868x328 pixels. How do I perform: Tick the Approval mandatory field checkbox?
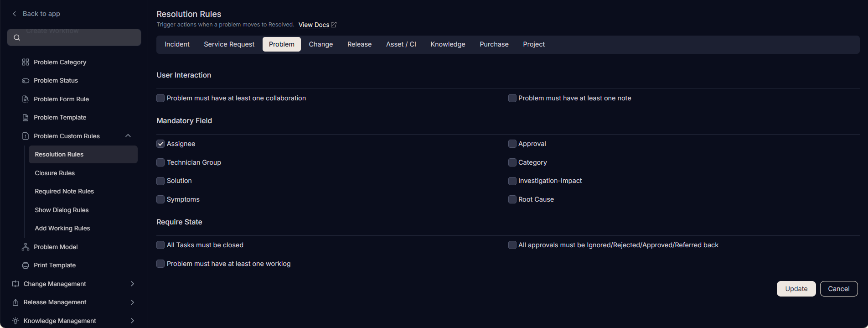tap(512, 144)
